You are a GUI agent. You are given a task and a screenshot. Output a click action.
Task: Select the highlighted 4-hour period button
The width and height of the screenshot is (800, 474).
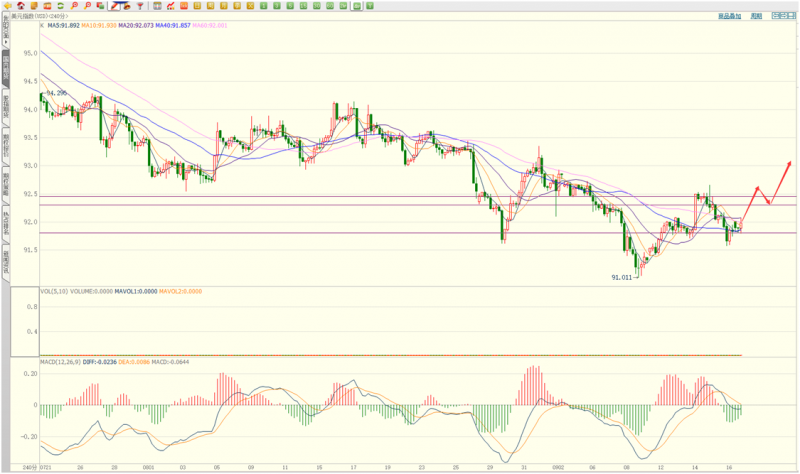point(357,6)
